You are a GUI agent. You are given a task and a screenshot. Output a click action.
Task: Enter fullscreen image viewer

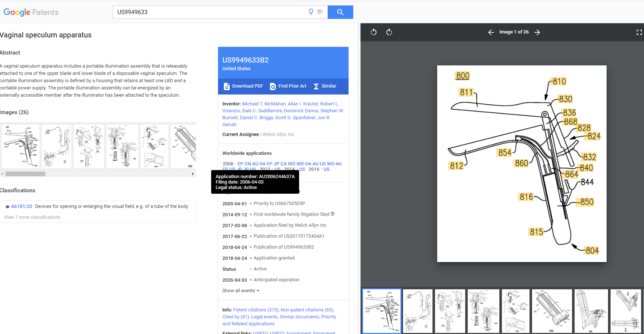click(x=639, y=32)
